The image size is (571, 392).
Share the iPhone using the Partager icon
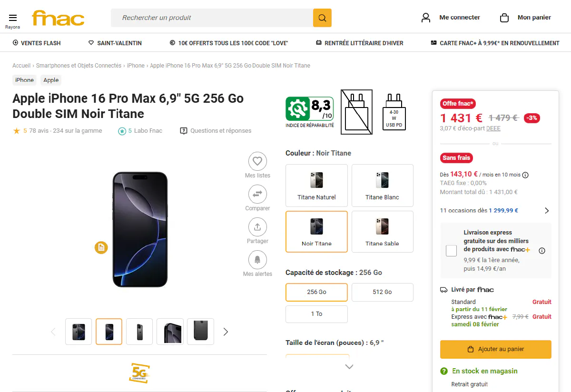pyautogui.click(x=257, y=227)
